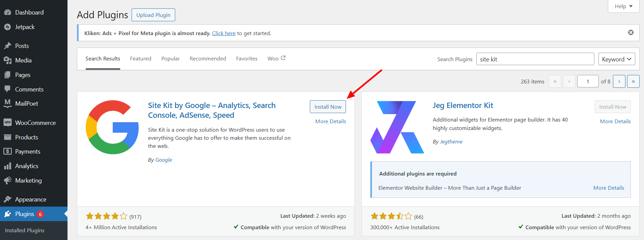Open the Recommended plugins tab
Viewport: 644px width, 240px height.
click(208, 58)
